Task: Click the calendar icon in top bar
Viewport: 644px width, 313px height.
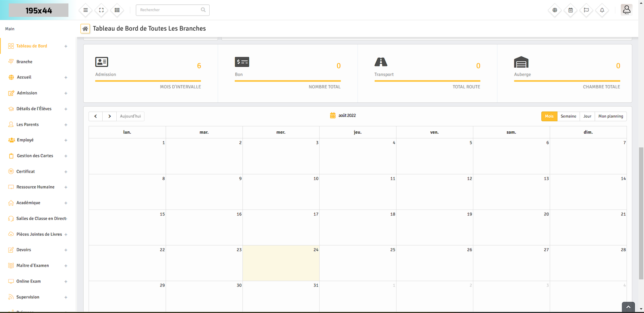Action: (571, 10)
